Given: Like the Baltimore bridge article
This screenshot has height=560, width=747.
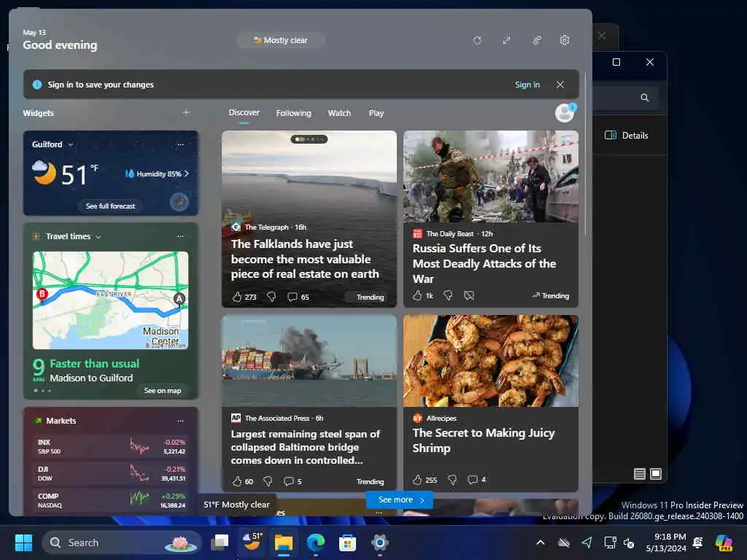Looking at the screenshot, I should [x=237, y=481].
